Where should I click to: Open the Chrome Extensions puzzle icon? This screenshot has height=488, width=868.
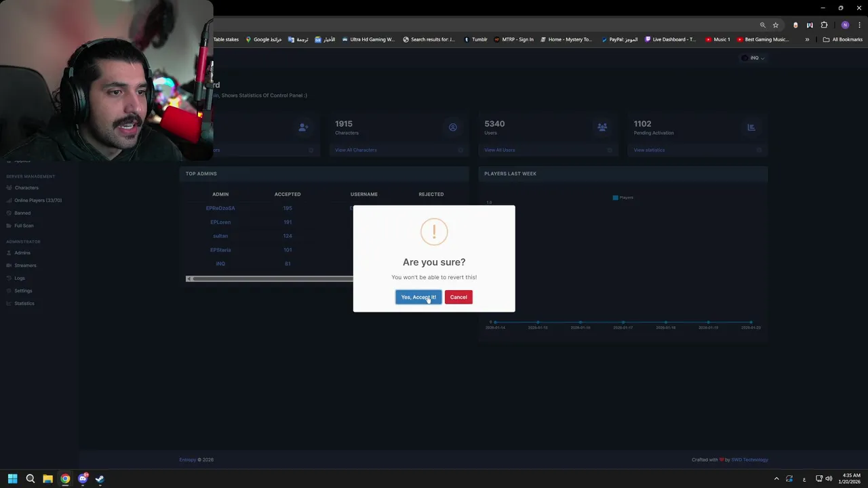824,25
